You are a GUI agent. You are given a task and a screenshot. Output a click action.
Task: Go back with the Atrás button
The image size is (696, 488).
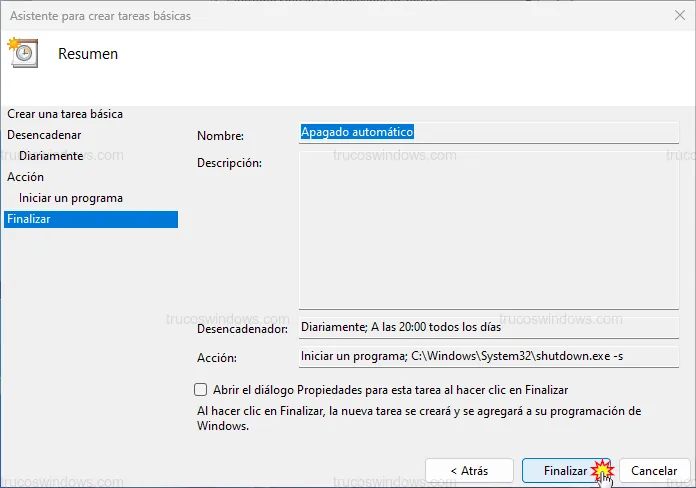[x=469, y=470]
